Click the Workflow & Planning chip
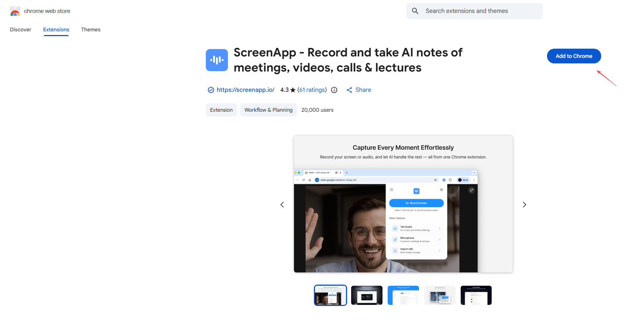This screenshot has height=320, width=644. (x=269, y=110)
